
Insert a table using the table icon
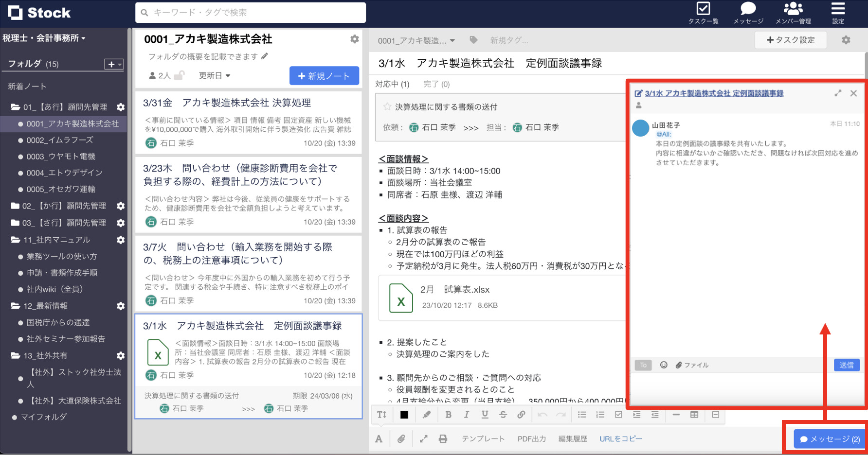coord(694,415)
